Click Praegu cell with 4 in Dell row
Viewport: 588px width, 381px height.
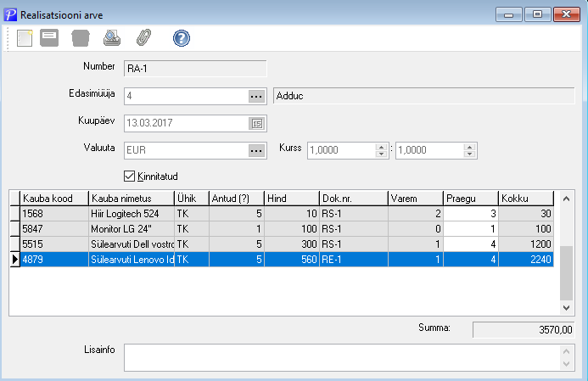(x=471, y=244)
